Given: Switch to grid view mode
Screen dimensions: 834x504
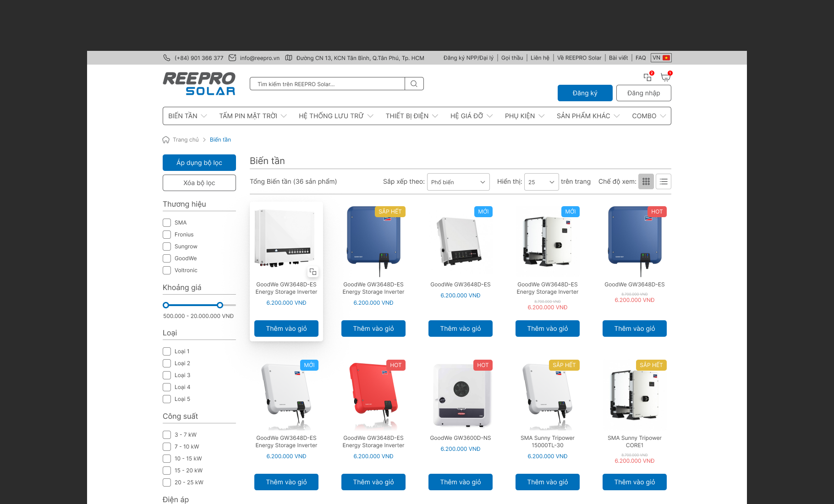Looking at the screenshot, I should pyautogui.click(x=646, y=181).
